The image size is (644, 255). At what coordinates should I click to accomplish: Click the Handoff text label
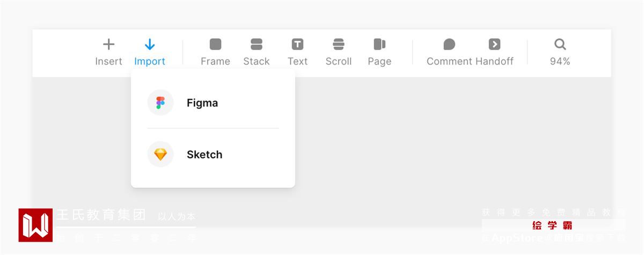tap(494, 61)
